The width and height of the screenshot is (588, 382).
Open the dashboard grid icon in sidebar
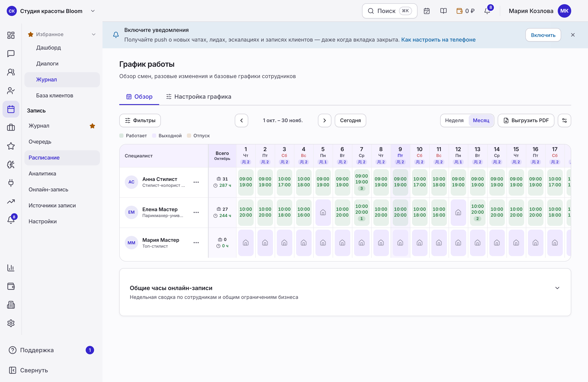click(x=11, y=35)
